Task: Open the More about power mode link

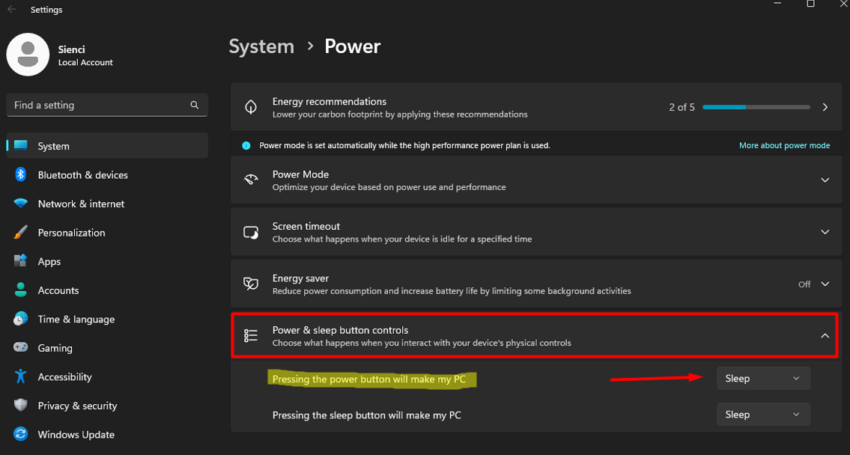Action: [x=784, y=146]
